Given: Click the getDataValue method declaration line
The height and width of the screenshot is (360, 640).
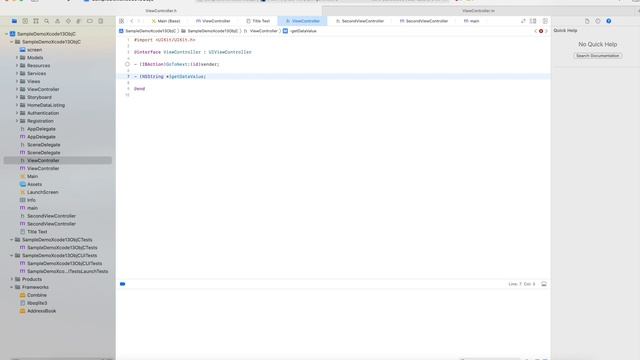Looking at the screenshot, I should [170, 76].
